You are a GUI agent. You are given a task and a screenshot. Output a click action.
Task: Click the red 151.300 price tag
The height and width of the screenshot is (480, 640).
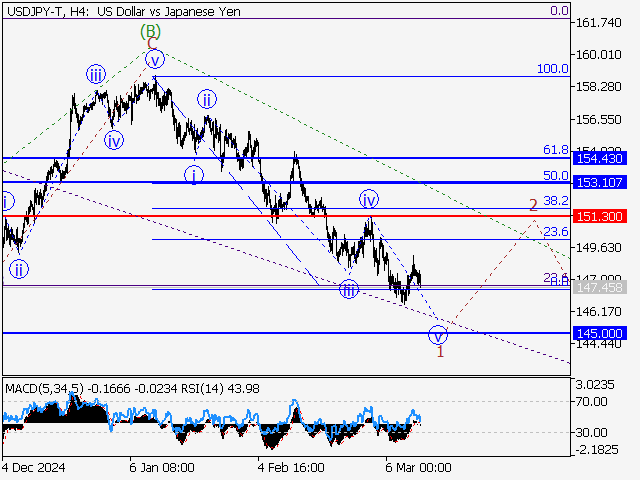click(600, 216)
